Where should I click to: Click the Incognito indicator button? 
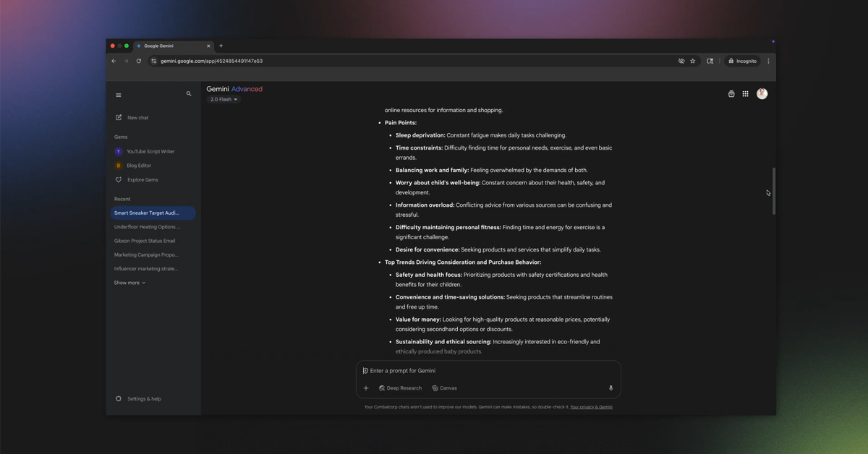[743, 61]
